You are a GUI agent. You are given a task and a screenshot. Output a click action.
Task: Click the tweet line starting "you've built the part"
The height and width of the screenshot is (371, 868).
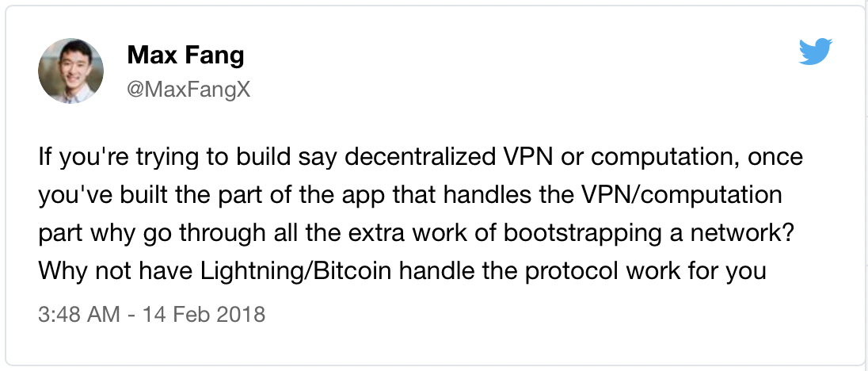tap(410, 196)
